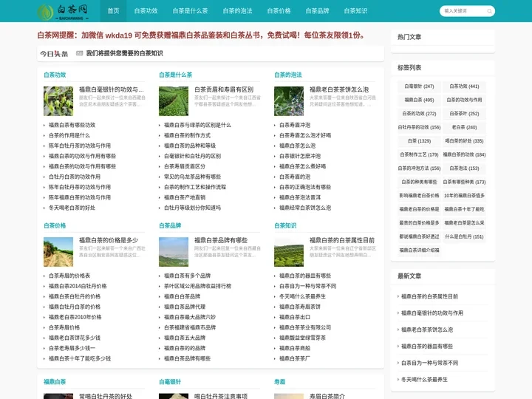Open article 福鼎白茶最大品牌六妙

[190, 317]
